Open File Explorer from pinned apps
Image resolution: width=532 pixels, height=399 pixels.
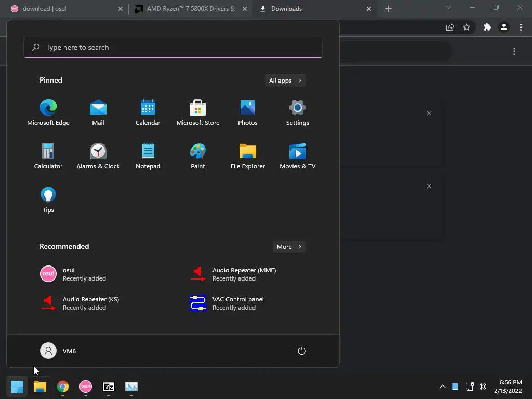click(248, 156)
